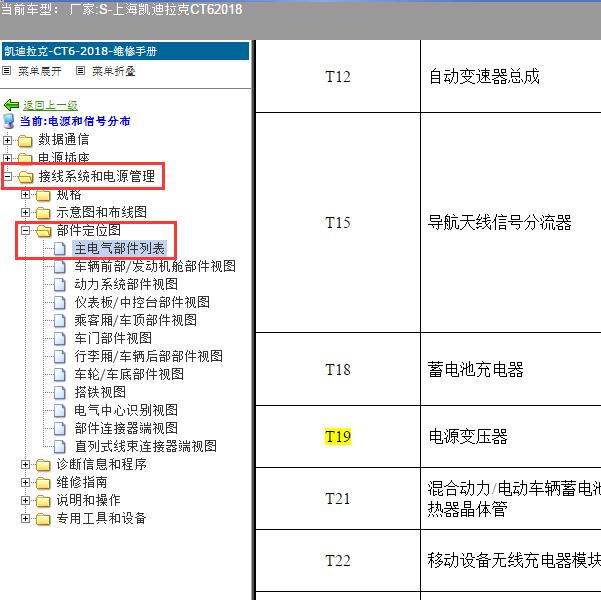Click the 搭铁视图 page icon

tap(59, 392)
